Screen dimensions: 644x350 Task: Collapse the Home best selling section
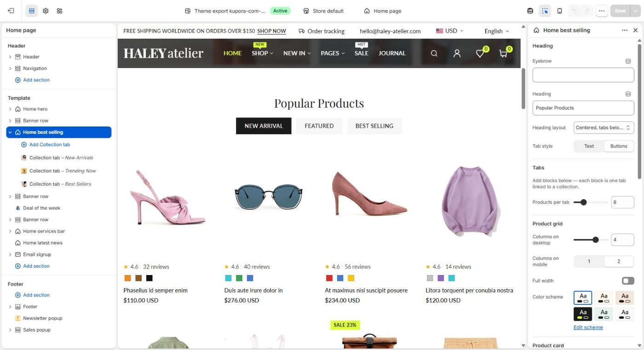10,132
